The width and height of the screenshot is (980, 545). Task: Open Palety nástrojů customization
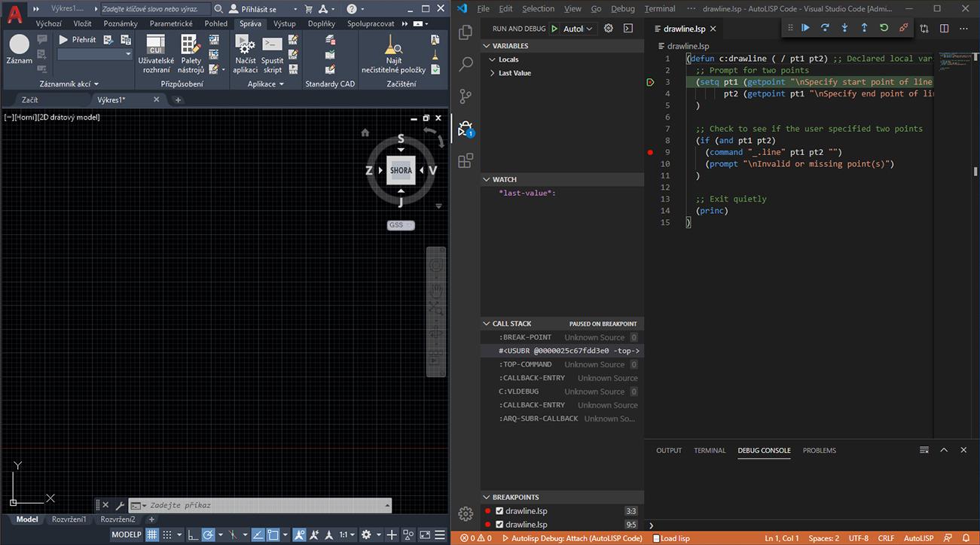[191, 53]
